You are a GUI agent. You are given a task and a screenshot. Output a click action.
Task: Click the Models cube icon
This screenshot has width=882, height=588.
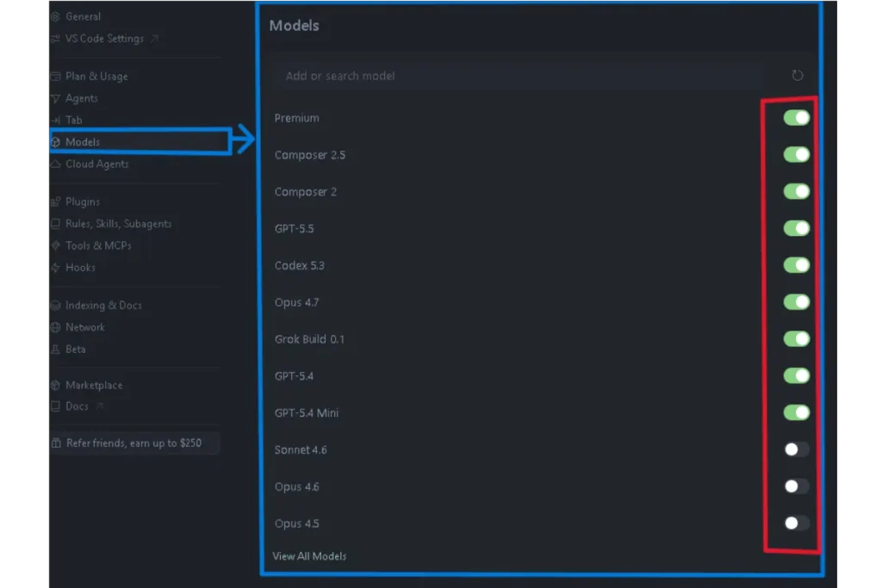click(x=56, y=142)
